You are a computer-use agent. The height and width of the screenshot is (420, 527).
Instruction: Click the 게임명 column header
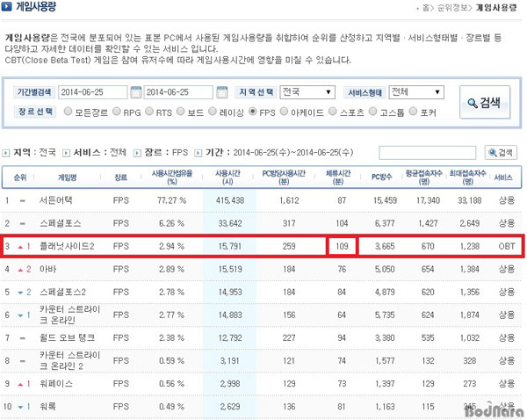point(68,177)
